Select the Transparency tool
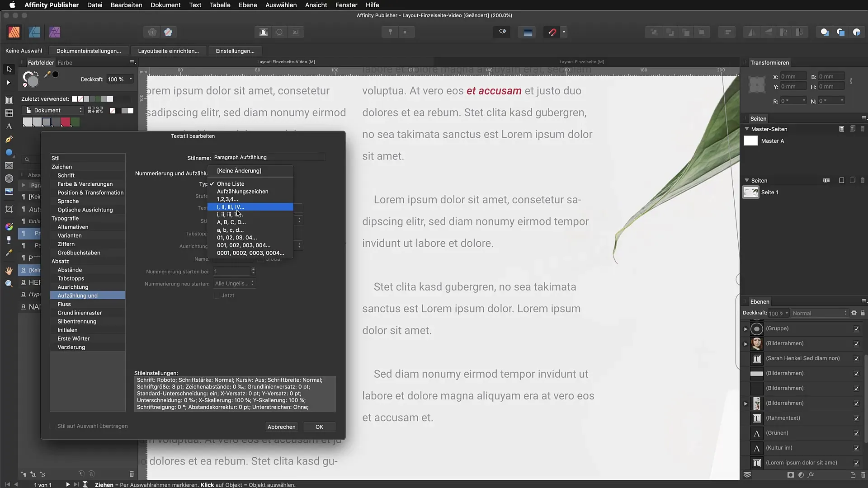The height and width of the screenshot is (488, 868). (9, 239)
